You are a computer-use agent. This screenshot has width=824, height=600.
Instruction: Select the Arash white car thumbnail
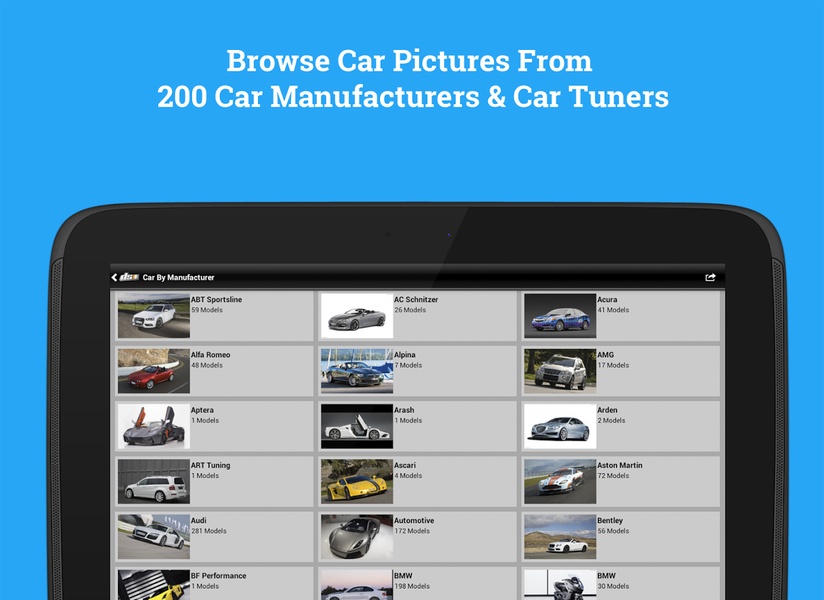tap(357, 426)
